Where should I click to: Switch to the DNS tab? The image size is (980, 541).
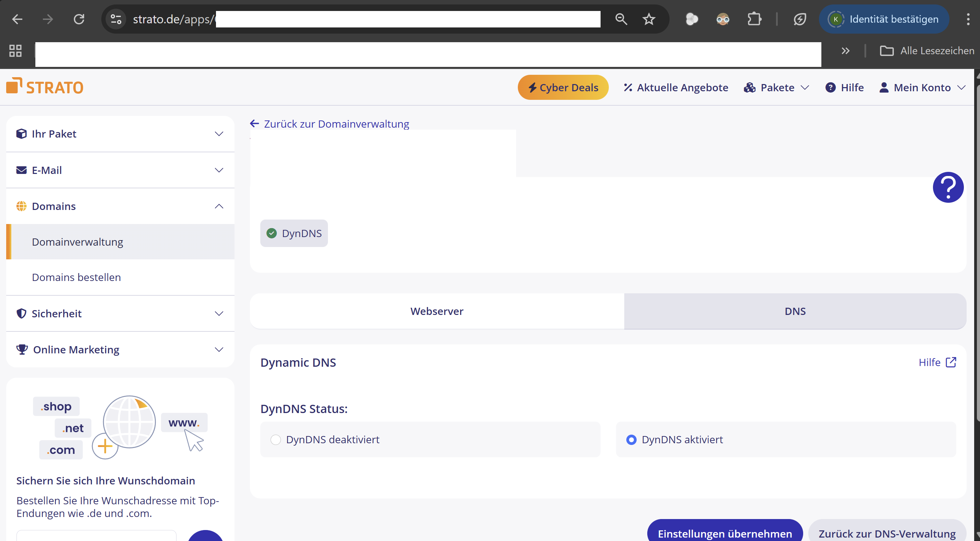pyautogui.click(x=795, y=311)
